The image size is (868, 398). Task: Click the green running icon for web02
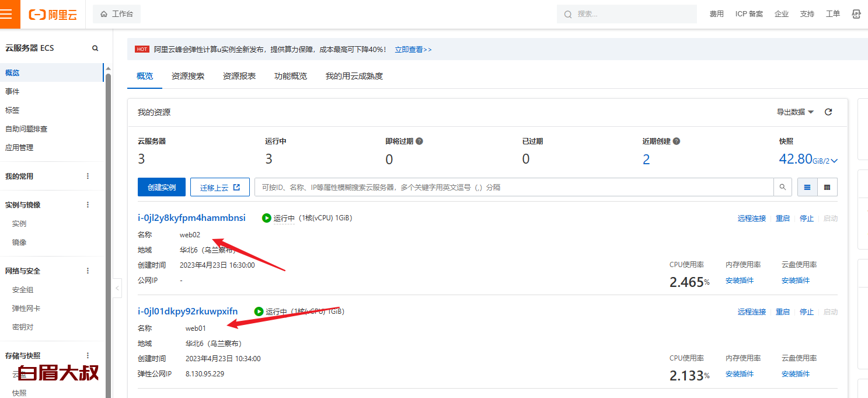point(267,218)
